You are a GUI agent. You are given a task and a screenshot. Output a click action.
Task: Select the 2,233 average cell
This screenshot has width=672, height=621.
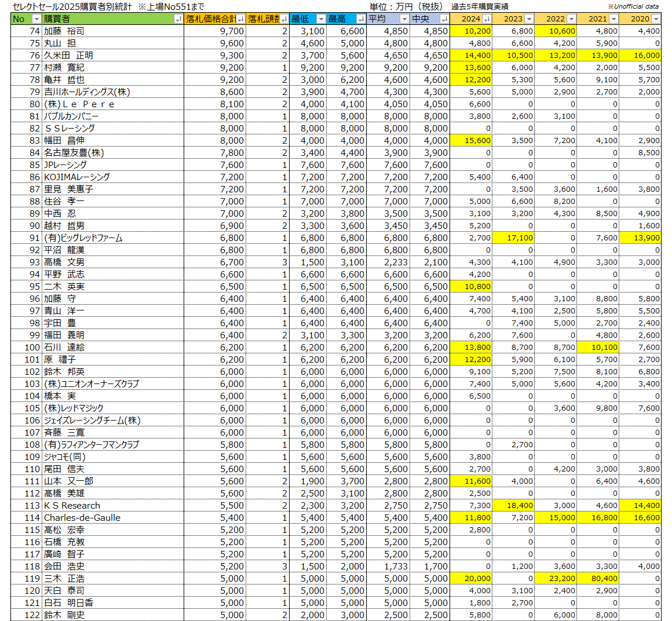pyautogui.click(x=388, y=262)
